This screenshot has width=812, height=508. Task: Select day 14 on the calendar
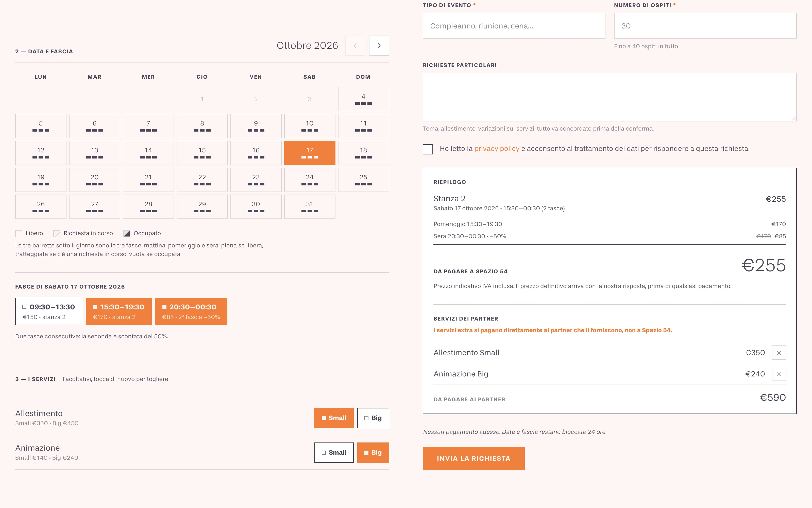pyautogui.click(x=148, y=153)
